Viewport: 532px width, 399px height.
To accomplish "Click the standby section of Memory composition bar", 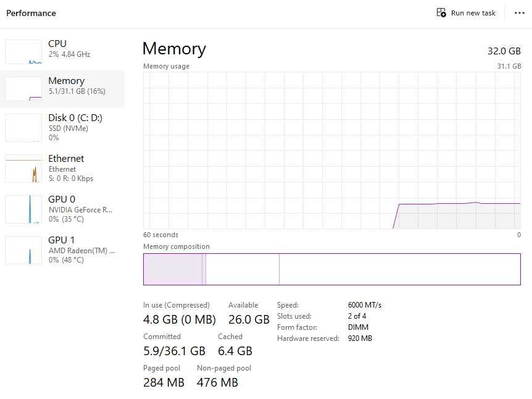I will [242, 269].
